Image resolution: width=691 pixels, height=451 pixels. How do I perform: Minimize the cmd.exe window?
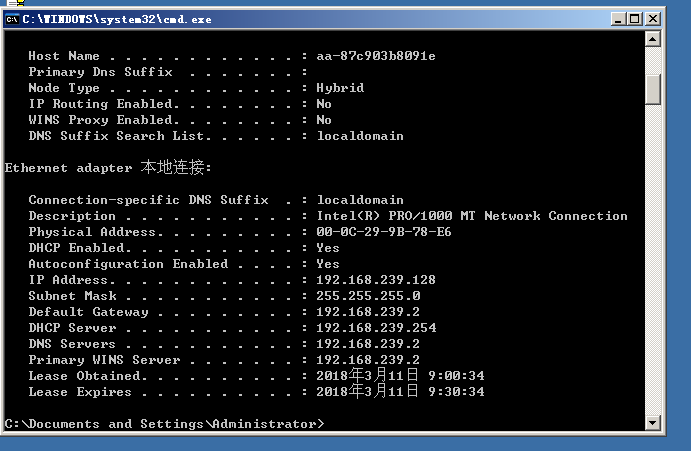[x=617, y=19]
